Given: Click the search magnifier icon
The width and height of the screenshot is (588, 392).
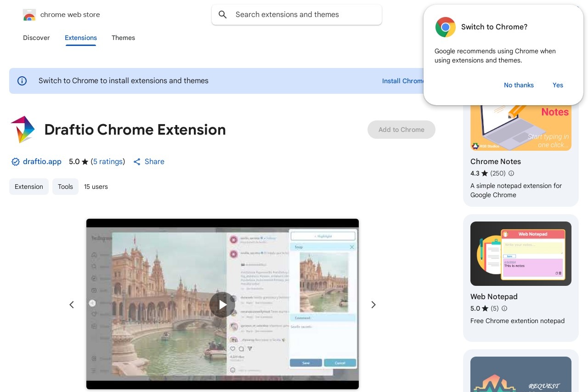Looking at the screenshot, I should point(223,15).
